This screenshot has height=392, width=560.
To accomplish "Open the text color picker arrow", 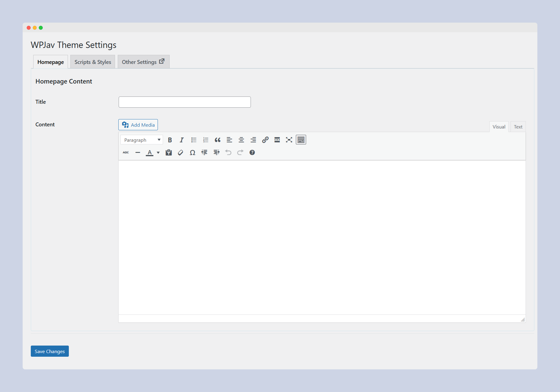I will point(158,153).
